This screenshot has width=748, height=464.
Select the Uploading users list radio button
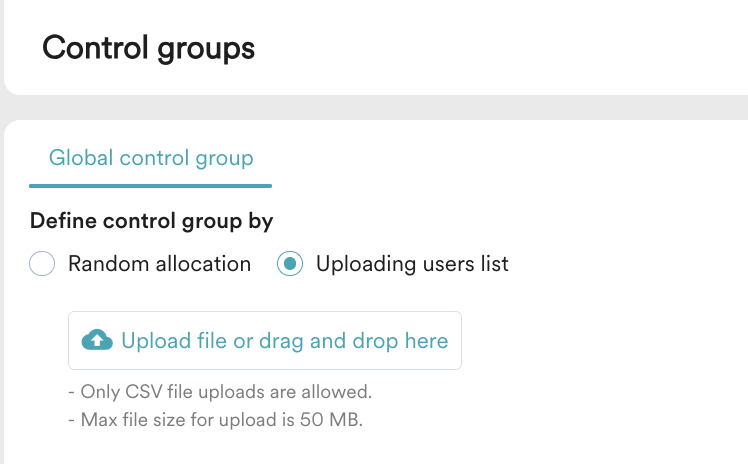tap(290, 264)
